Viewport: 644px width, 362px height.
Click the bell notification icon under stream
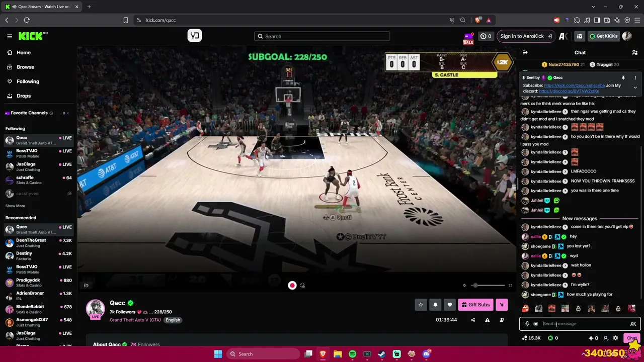435,305
